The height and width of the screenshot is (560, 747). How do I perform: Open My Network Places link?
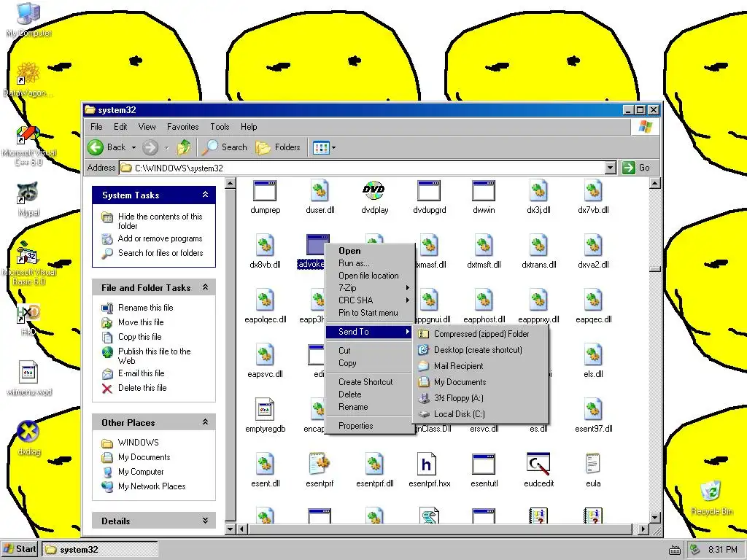click(x=152, y=486)
